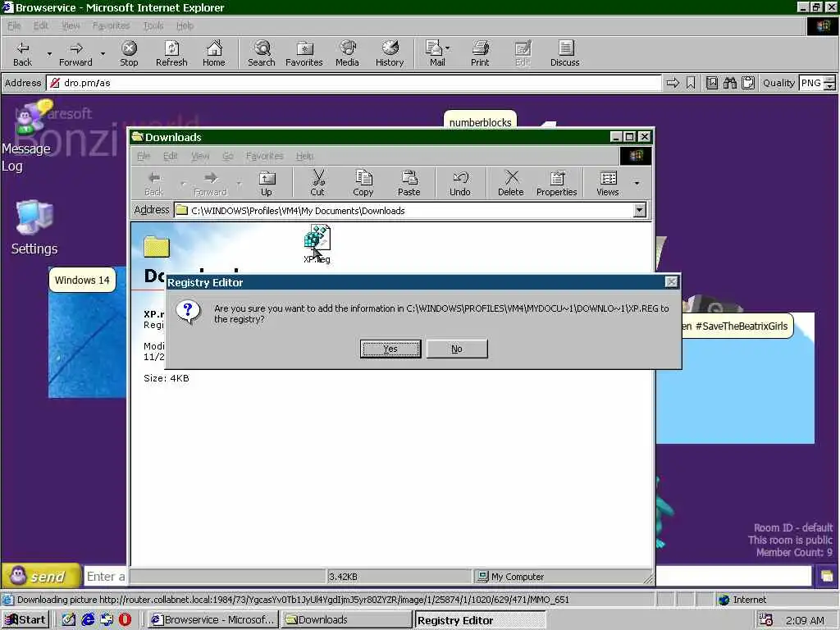Screen dimensions: 840x630
Task: Select the XP.reg file icon
Action: click(x=317, y=244)
